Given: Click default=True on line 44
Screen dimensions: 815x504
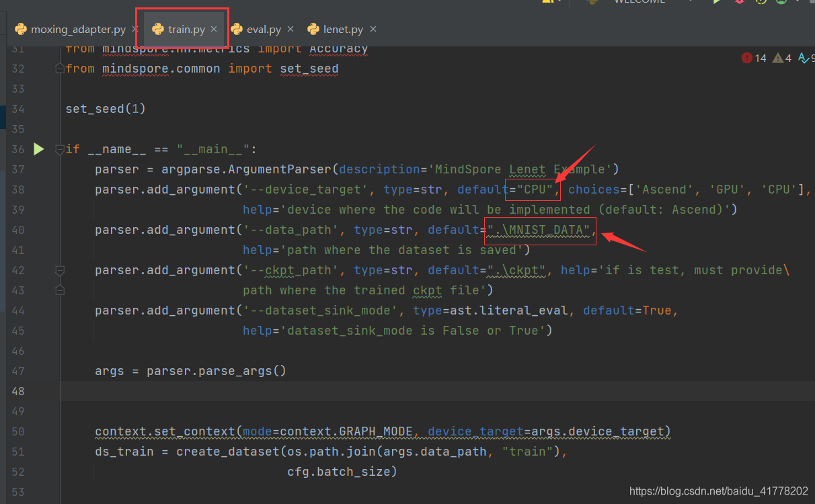Looking at the screenshot, I should coord(627,310).
